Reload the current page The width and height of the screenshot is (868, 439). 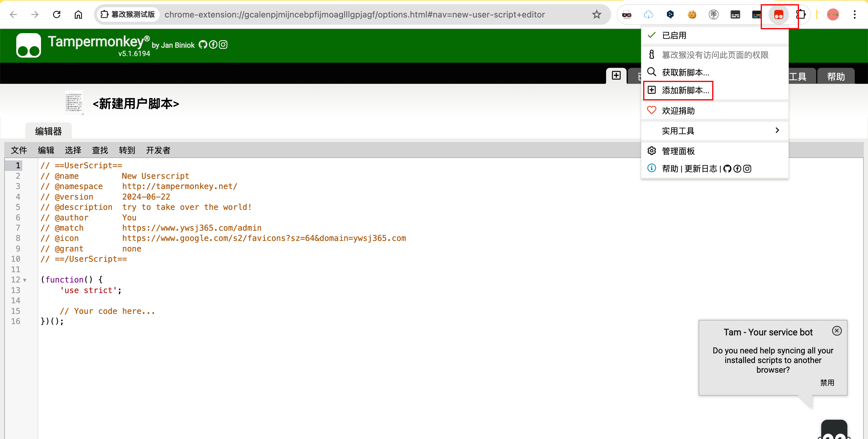[57, 14]
